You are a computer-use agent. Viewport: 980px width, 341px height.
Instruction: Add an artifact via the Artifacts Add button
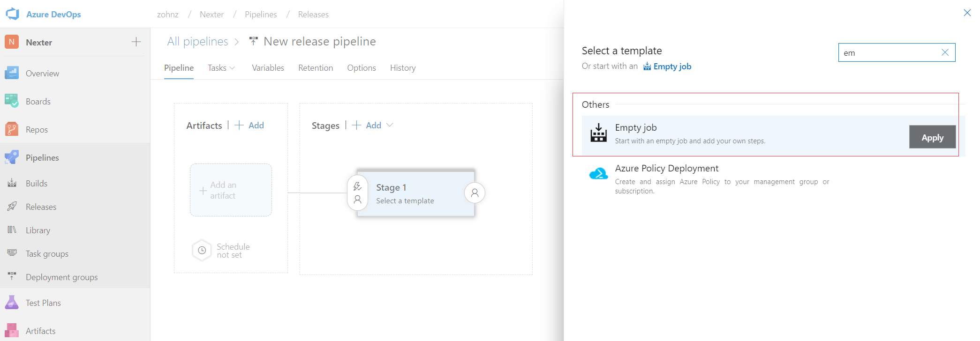249,125
